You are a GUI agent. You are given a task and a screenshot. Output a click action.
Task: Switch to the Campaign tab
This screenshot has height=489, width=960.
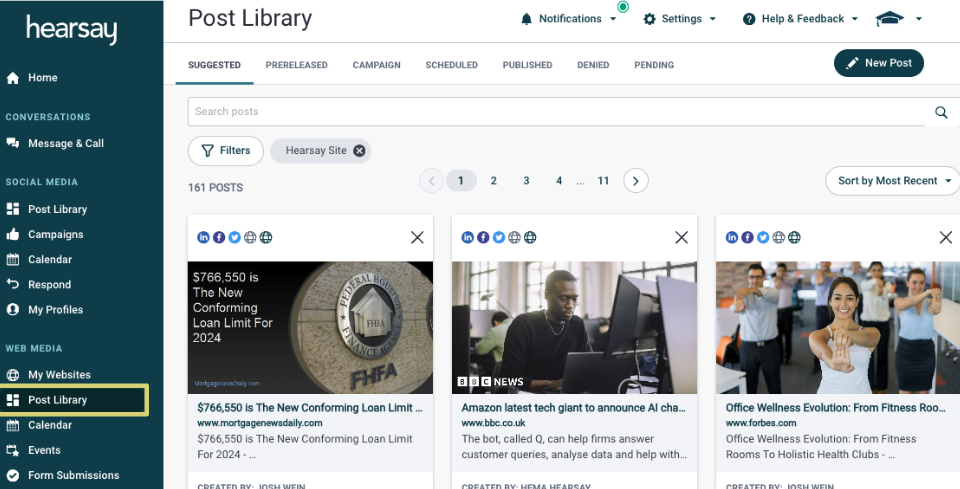pyautogui.click(x=377, y=65)
